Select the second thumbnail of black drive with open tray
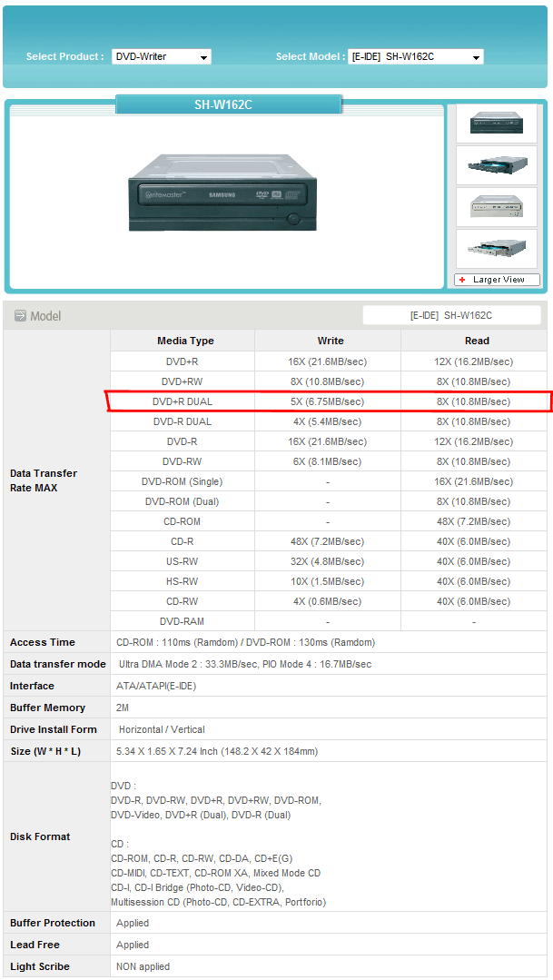 pos(497,165)
